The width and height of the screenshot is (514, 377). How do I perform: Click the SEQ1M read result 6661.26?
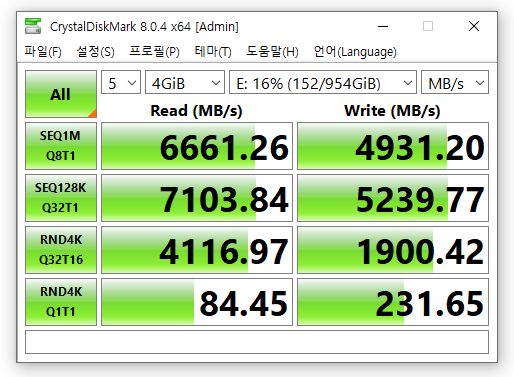(x=197, y=146)
